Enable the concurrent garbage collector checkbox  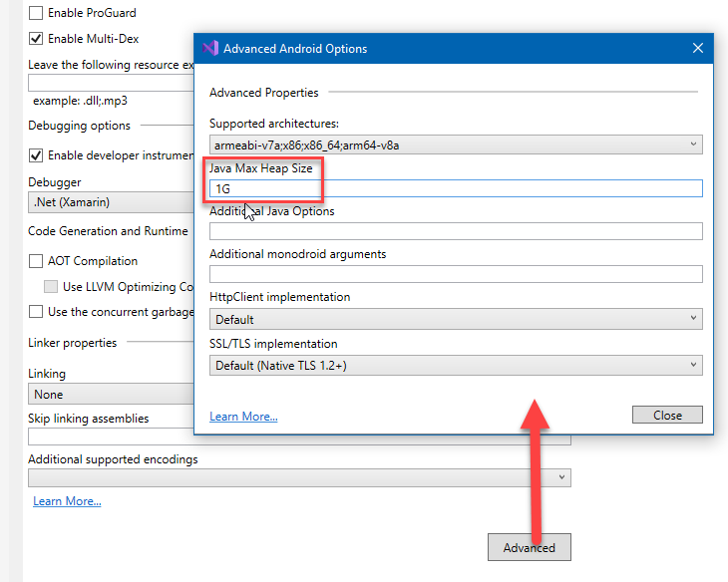[37, 312]
